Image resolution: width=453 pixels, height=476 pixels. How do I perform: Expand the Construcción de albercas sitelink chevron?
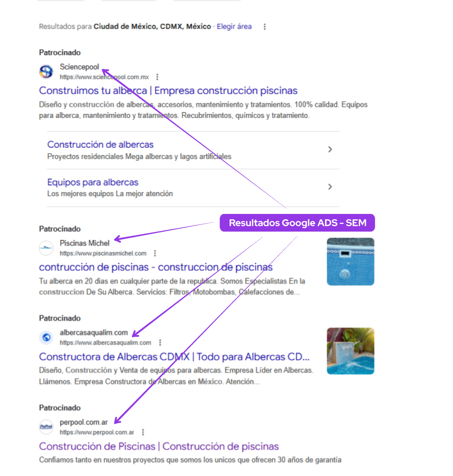(330, 149)
